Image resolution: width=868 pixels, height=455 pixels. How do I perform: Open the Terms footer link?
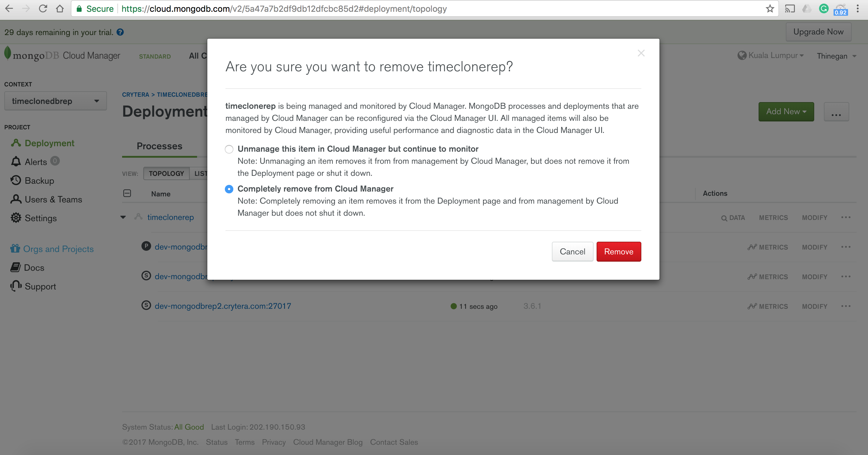[x=245, y=442]
